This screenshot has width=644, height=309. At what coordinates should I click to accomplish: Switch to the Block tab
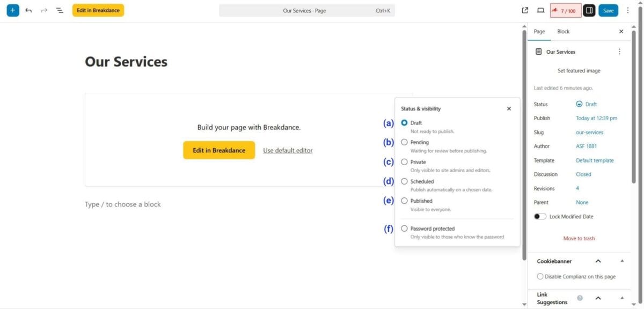tap(563, 32)
